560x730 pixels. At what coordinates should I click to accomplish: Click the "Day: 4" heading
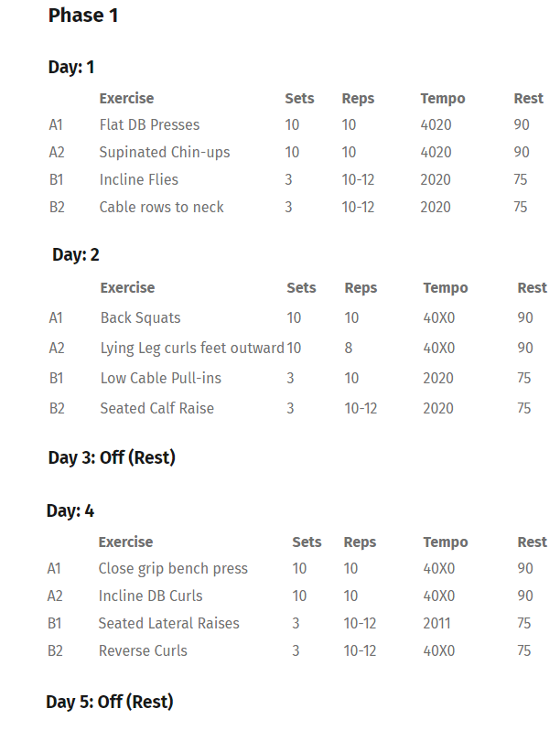[70, 510]
